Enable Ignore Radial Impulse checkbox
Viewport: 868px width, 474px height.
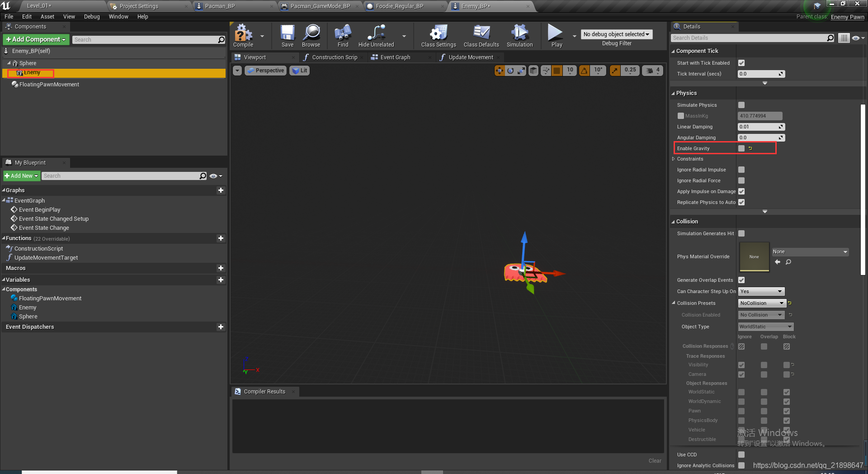click(x=741, y=170)
